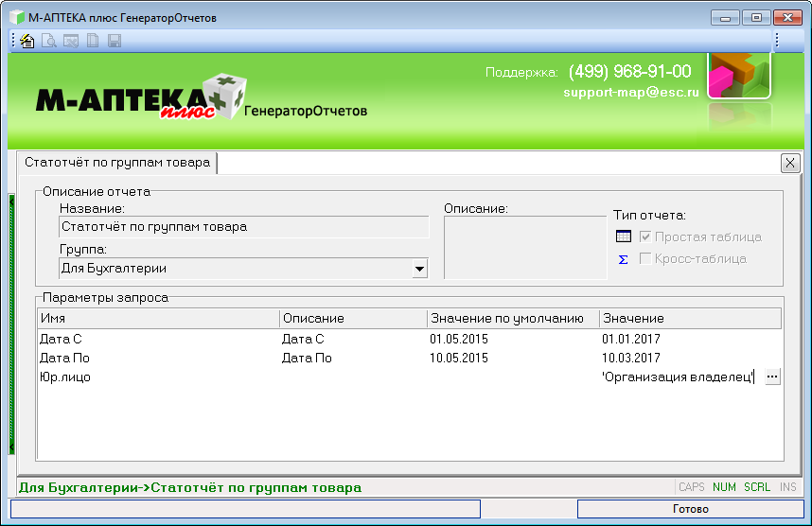Click the Значение по умолчанию column header
The image size is (812, 526).
(x=513, y=319)
